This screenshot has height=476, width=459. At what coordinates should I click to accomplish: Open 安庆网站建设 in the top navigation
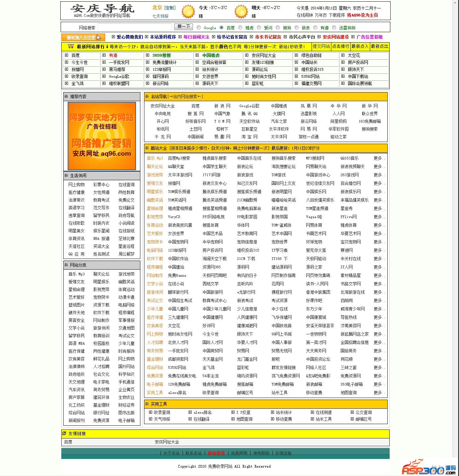click(x=336, y=37)
